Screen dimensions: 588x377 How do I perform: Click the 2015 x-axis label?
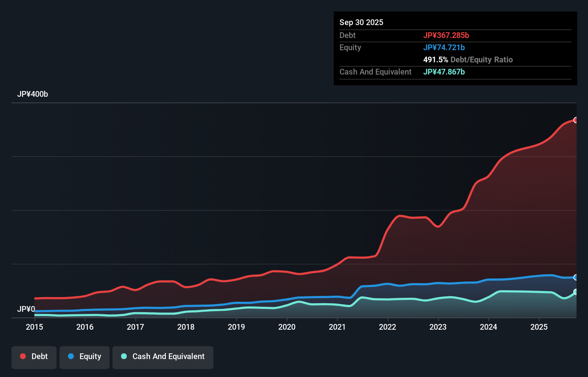[34, 327]
